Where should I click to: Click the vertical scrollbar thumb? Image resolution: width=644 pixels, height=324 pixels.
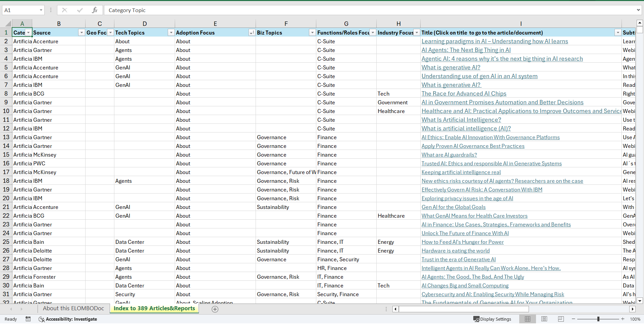(640, 30)
